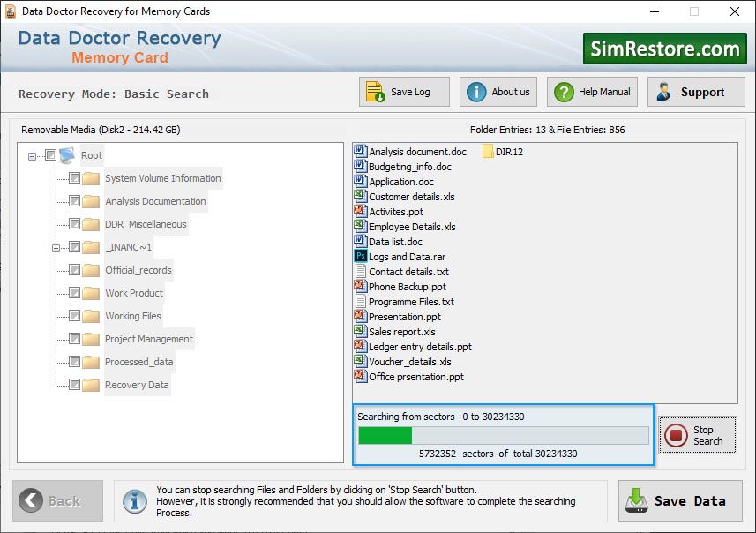Select the file name Customer details.xls

[x=412, y=197]
